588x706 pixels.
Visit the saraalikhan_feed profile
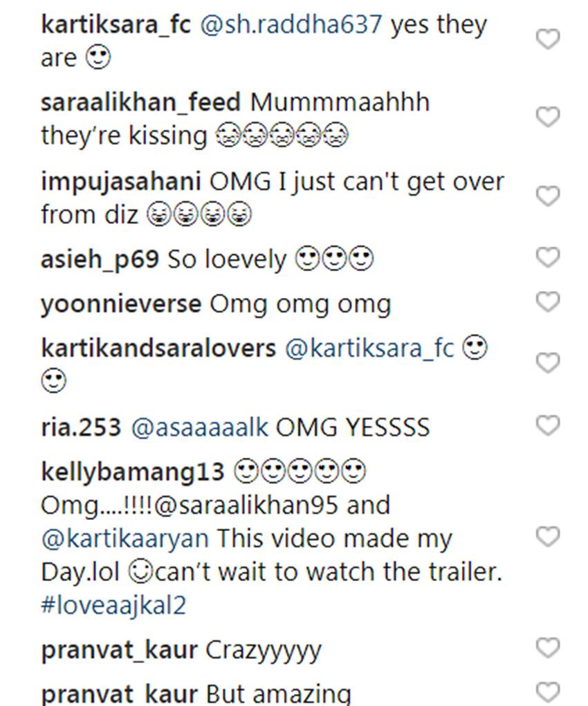tap(140, 102)
